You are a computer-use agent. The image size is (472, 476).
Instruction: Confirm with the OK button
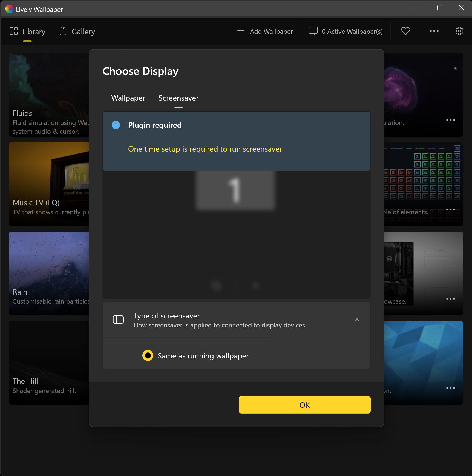point(304,404)
